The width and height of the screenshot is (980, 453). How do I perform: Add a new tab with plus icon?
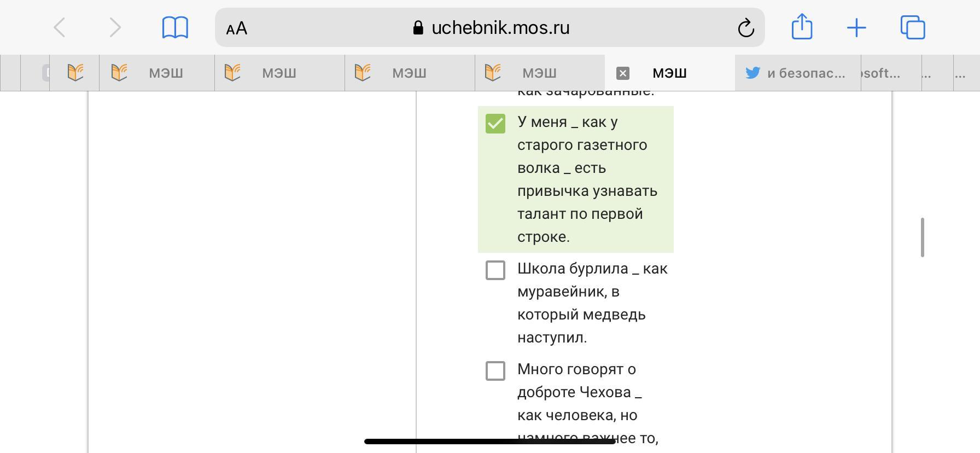[x=856, y=28]
